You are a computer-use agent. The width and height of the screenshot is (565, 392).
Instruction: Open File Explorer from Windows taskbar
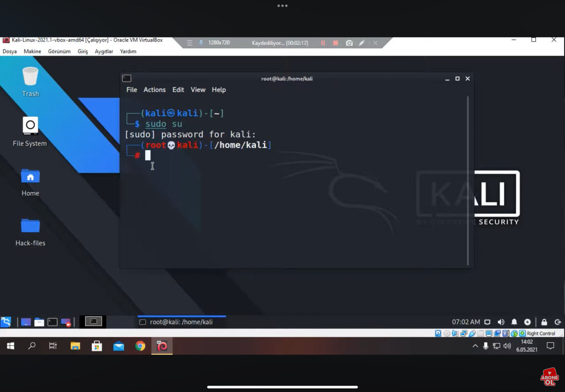[75, 346]
